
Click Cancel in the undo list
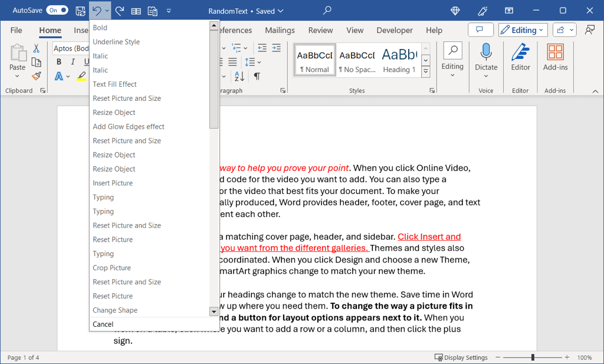[x=103, y=324]
